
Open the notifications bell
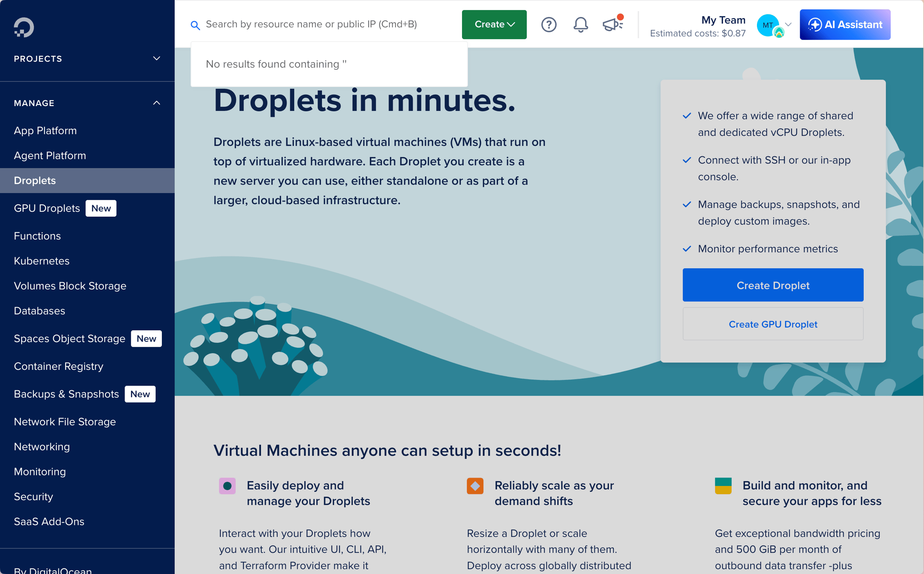click(580, 25)
